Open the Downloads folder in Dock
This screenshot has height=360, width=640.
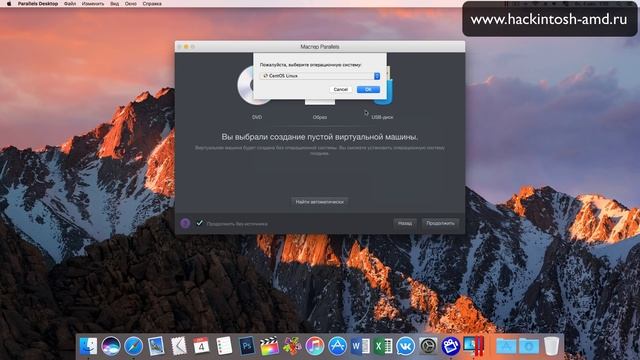tap(529, 346)
